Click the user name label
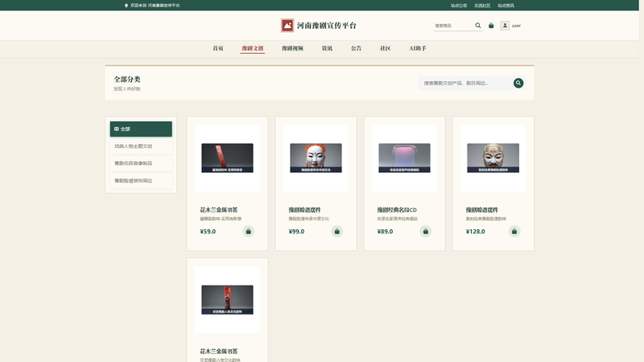The height and width of the screenshot is (362, 644). click(x=516, y=26)
